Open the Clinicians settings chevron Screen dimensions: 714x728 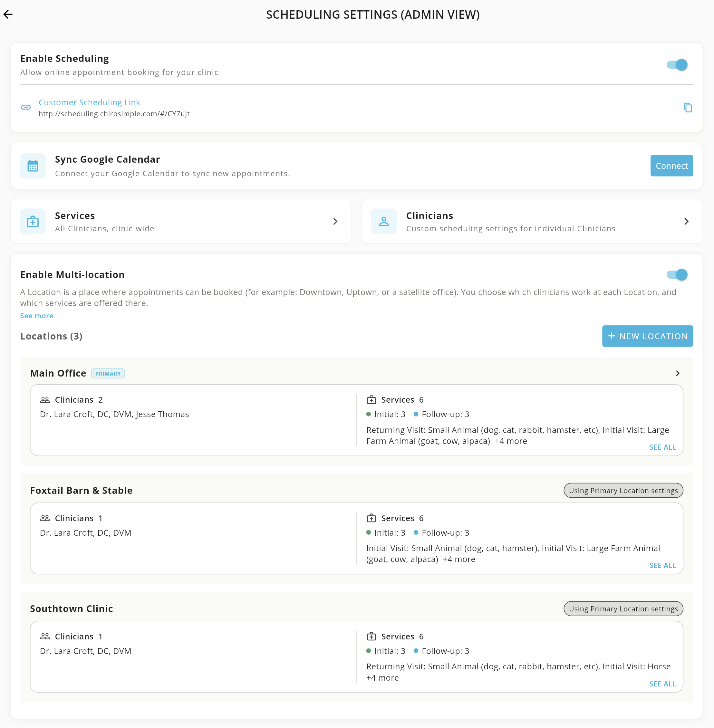686,222
